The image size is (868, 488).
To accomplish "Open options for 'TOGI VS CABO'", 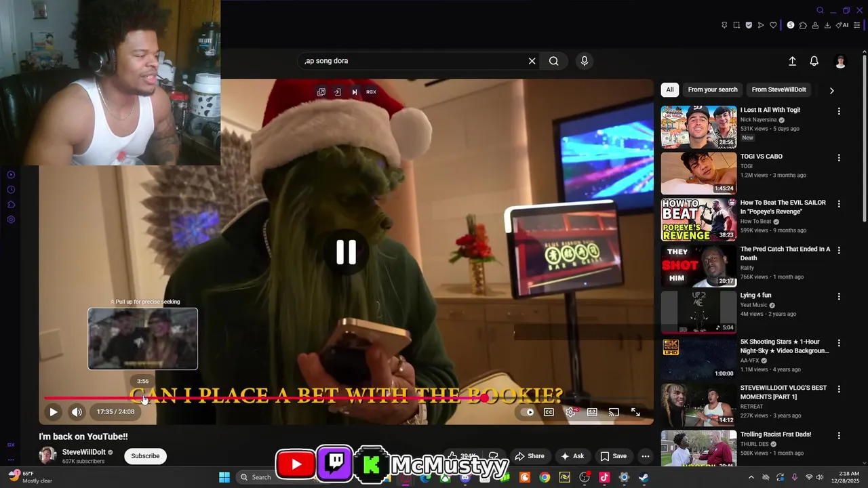I will pos(839,158).
